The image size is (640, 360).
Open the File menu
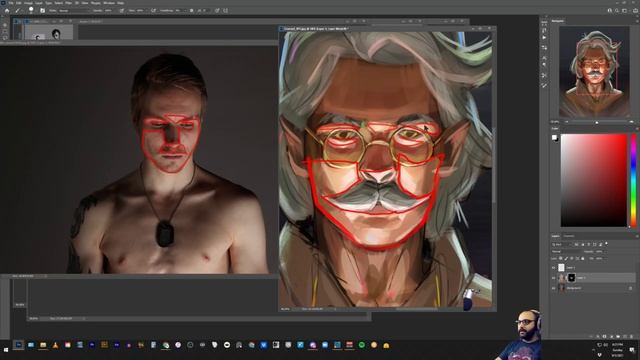[11, 3]
